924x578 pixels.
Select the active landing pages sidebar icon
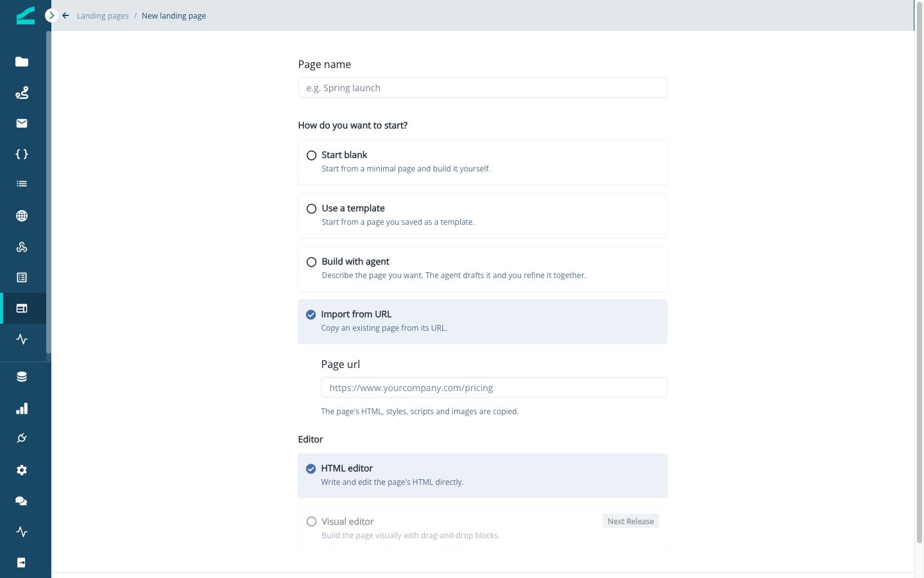point(22,308)
